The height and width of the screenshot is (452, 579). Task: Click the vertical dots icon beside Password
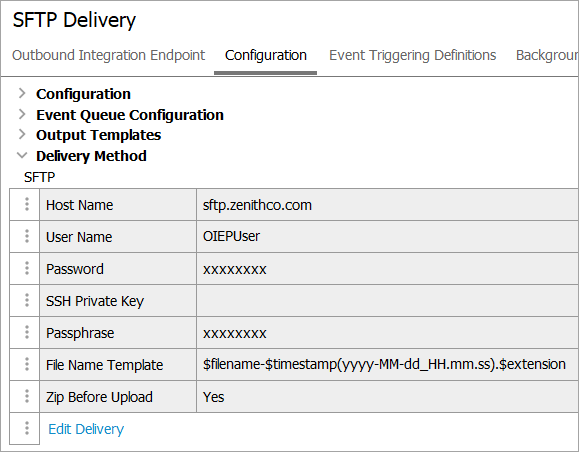27,268
